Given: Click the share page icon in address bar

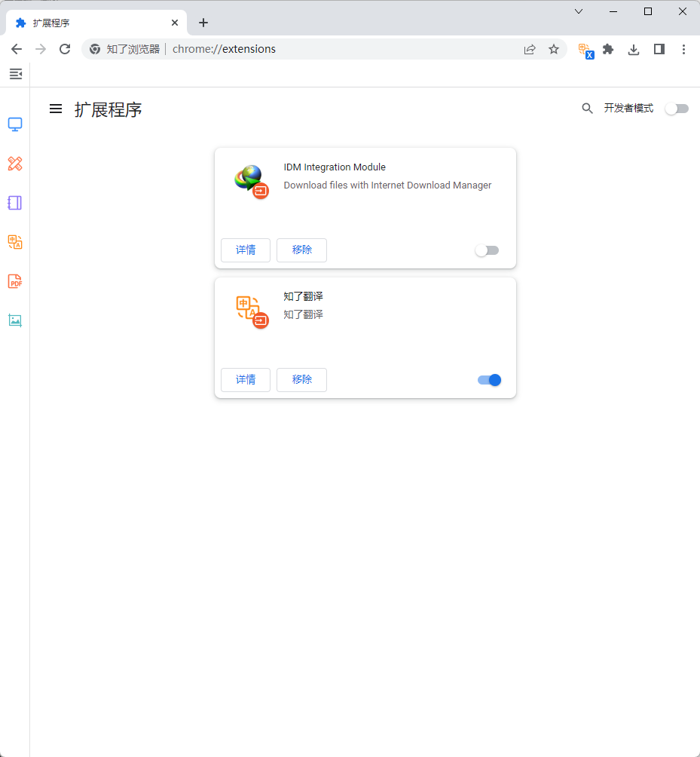Looking at the screenshot, I should click(530, 49).
